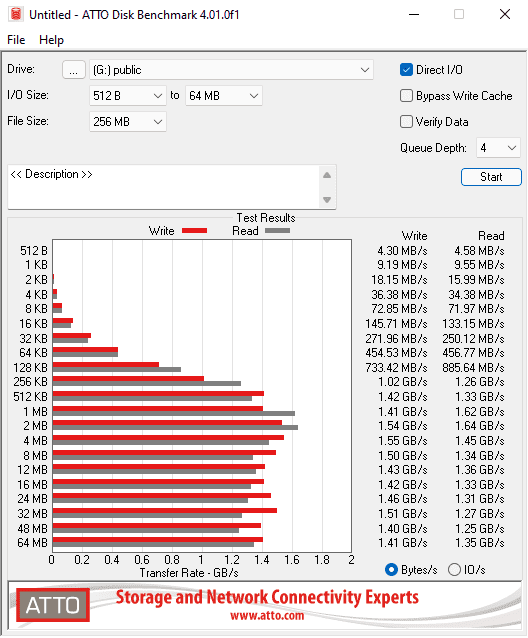Click the 512 B chart row label
Screen dimensions: 528x638
point(34,251)
